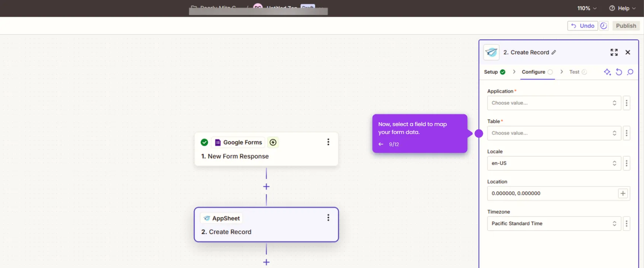Add a step below the AppSheet step
Screen dimensions: 644x268
(266, 262)
